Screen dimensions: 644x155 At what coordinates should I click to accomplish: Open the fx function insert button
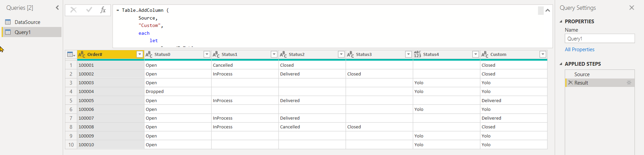tap(103, 10)
